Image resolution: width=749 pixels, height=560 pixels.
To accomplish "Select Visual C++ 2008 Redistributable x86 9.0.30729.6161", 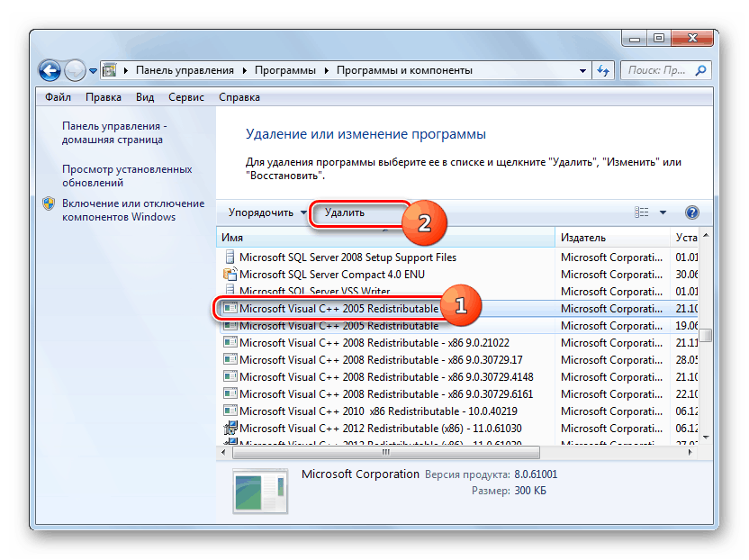I will pyautogui.click(x=459, y=394).
